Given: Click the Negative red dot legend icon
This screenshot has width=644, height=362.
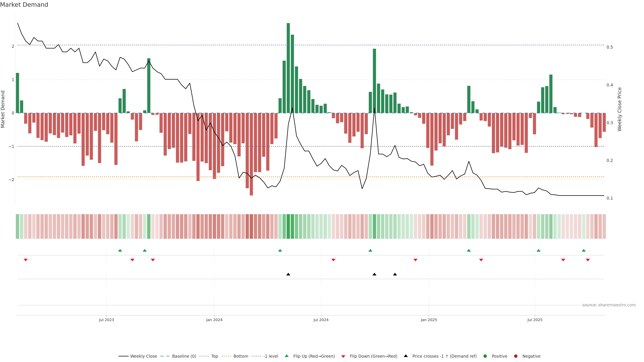Looking at the screenshot, I should (x=516, y=356).
